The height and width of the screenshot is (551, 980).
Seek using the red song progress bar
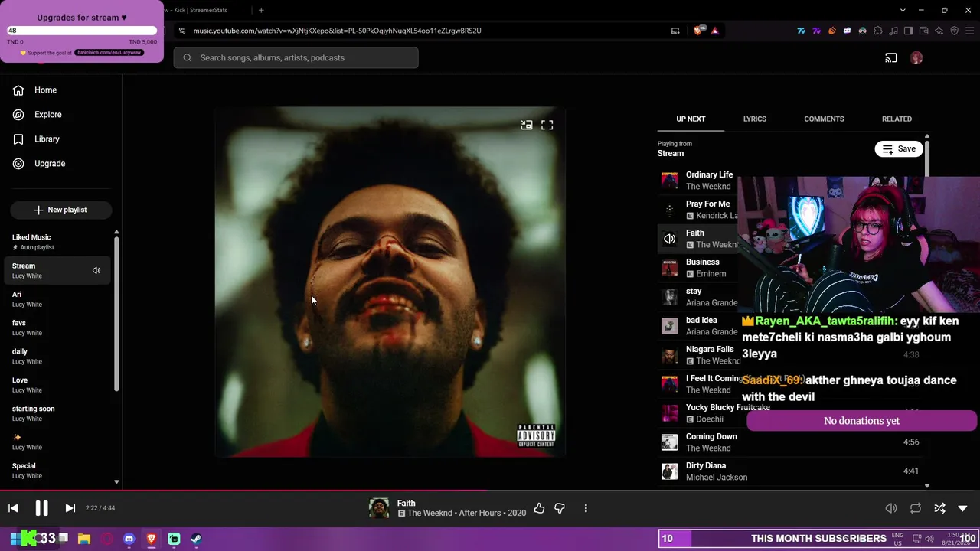243,491
